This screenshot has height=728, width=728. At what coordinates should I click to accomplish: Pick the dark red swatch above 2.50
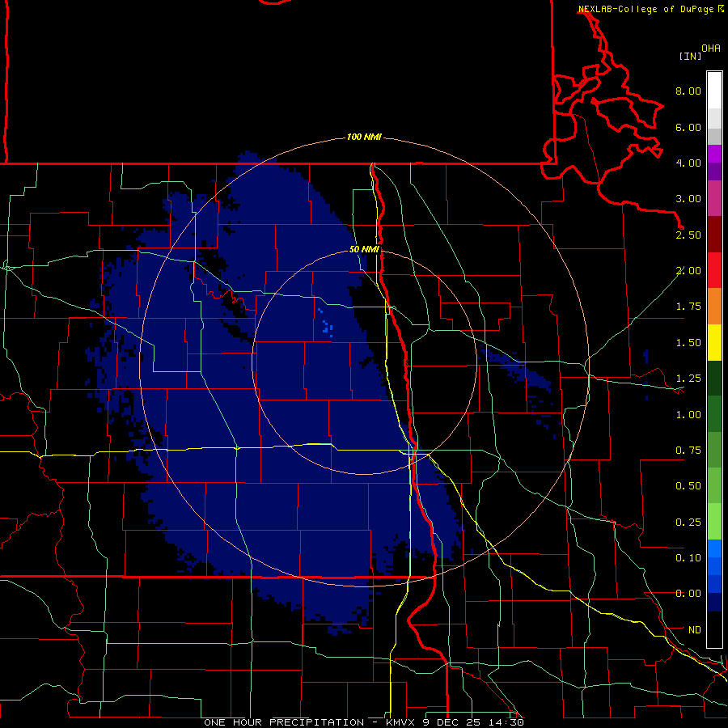714,235
